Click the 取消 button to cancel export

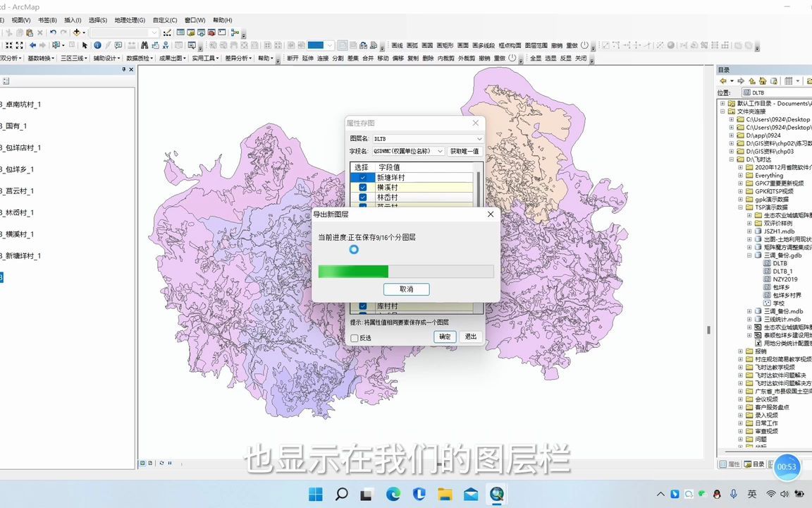[406, 289]
